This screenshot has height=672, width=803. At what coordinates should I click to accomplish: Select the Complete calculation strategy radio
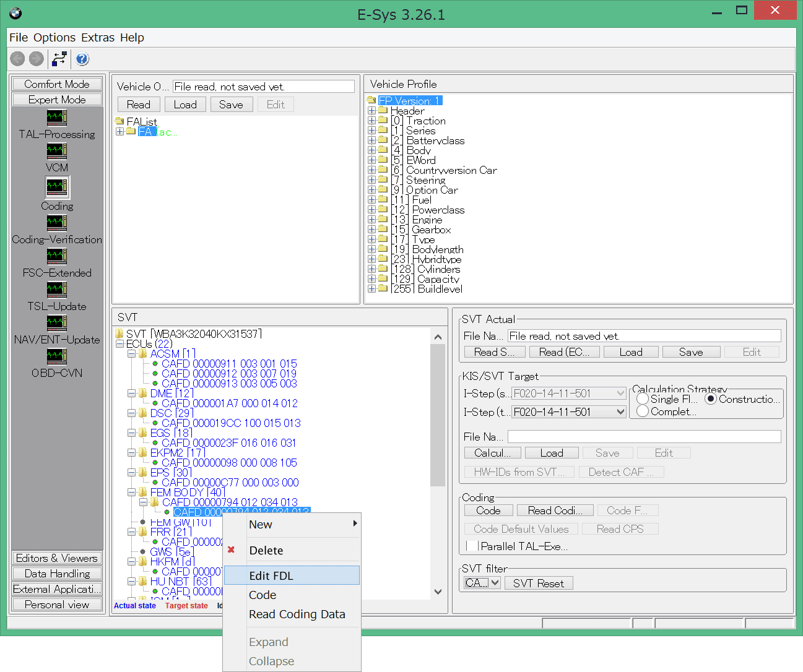643,411
